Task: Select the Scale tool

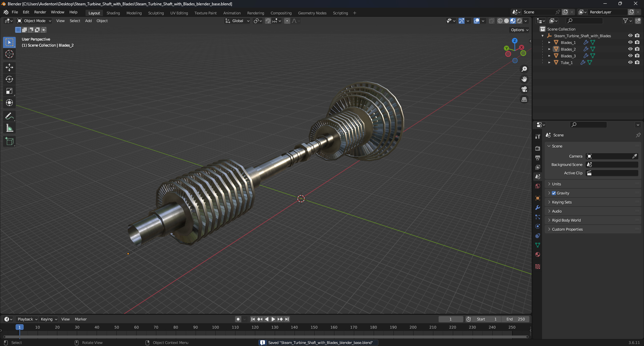Action: point(9,91)
